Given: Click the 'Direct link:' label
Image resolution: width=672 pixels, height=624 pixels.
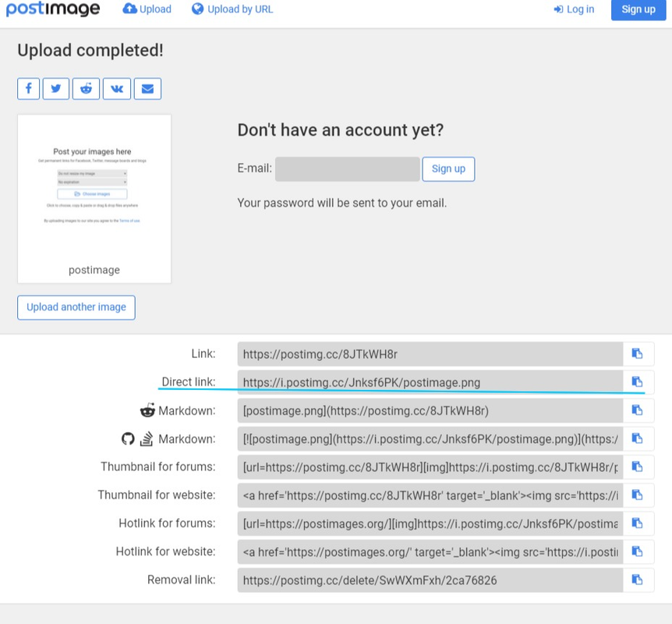Looking at the screenshot, I should [189, 381].
